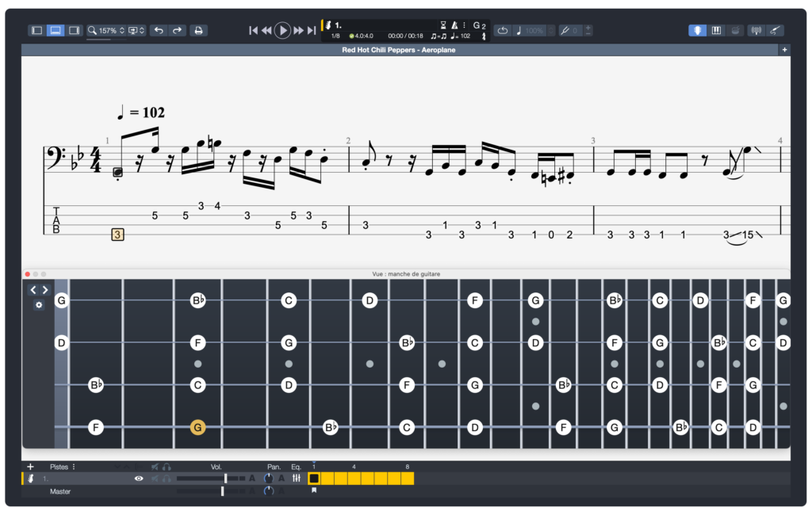Click the triplet feel notation icon
812x515 pixels.
(439, 36)
